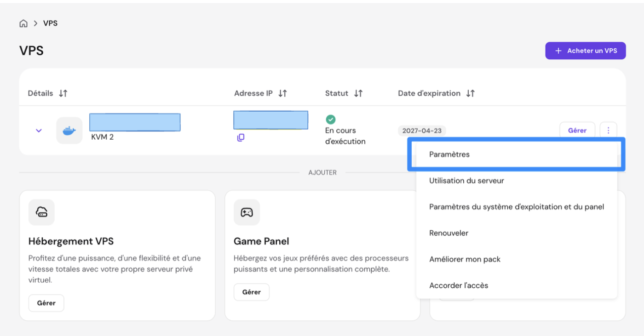Click the Hébergement VPS heading
Screen dimensions: 644x336
pos(71,241)
